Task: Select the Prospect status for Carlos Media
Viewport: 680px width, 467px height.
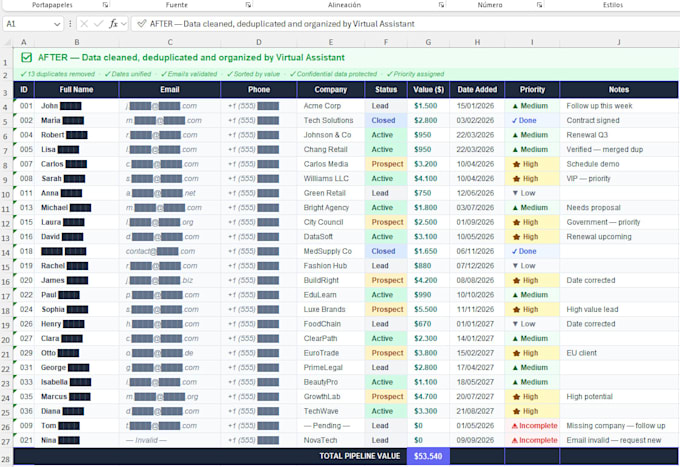Action: tap(386, 164)
